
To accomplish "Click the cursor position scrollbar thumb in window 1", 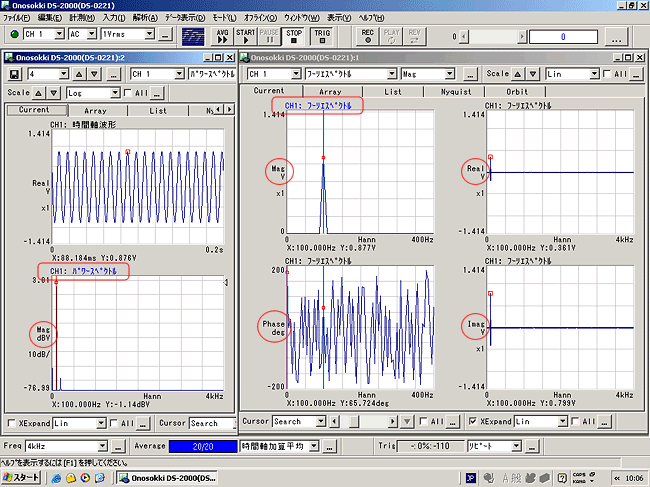I will coord(354,422).
